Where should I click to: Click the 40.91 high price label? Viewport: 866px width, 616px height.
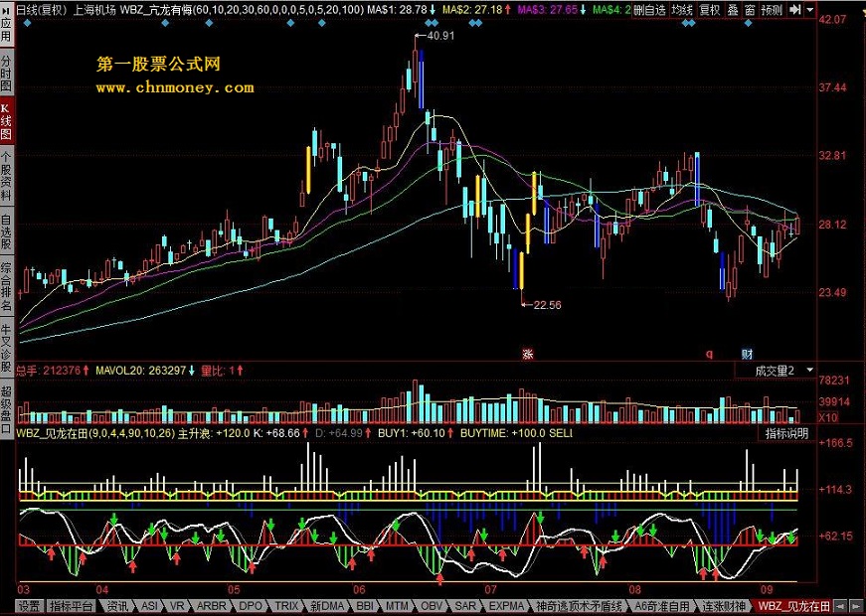tap(440, 36)
